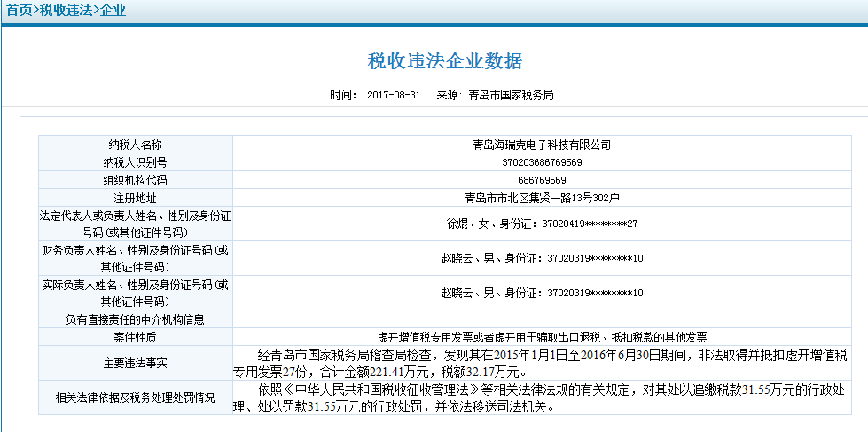868x432 pixels.
Task: Click organization code value 686769569
Action: [542, 180]
